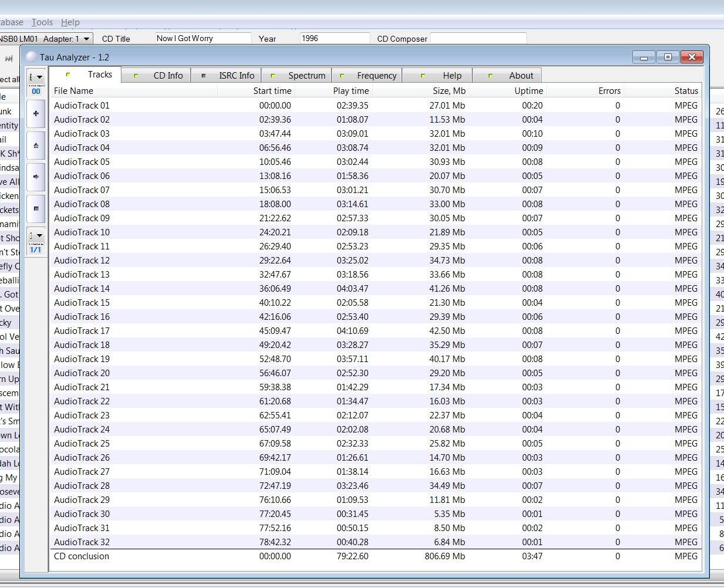Open the dropdown above the 1/1 counter
Image resolution: width=724 pixels, height=588 pixels.
36,235
